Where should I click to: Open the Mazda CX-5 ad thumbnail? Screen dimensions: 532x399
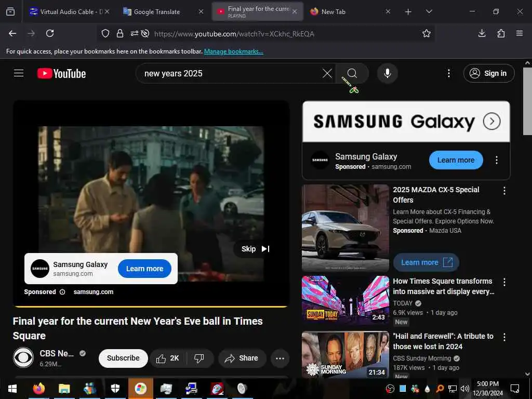click(x=345, y=228)
